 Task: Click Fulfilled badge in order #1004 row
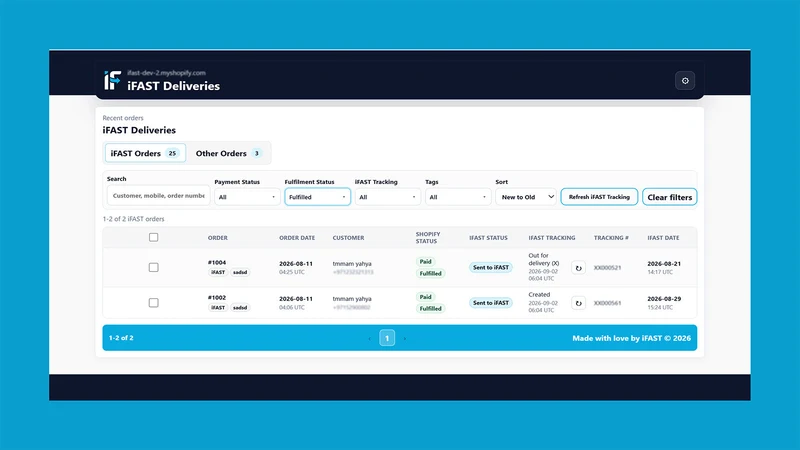tap(431, 273)
